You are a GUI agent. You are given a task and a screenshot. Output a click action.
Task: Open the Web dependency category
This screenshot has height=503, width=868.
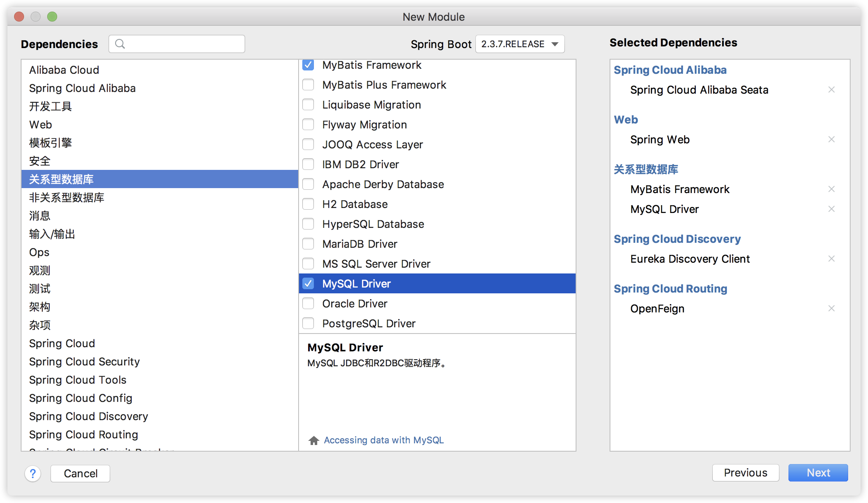coord(41,124)
